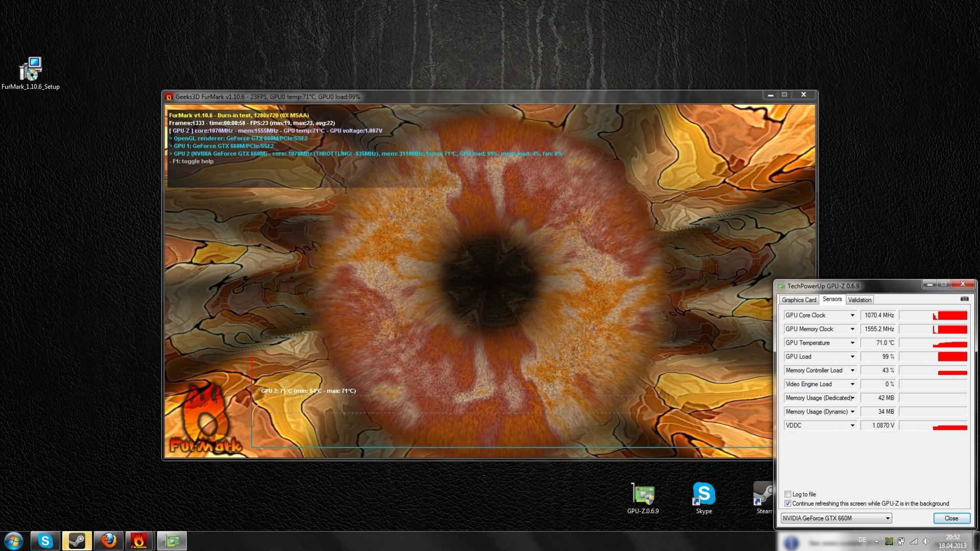Screen dimensions: 980x551
Task: Click GPU Core Clock history graph
Action: tap(933, 316)
